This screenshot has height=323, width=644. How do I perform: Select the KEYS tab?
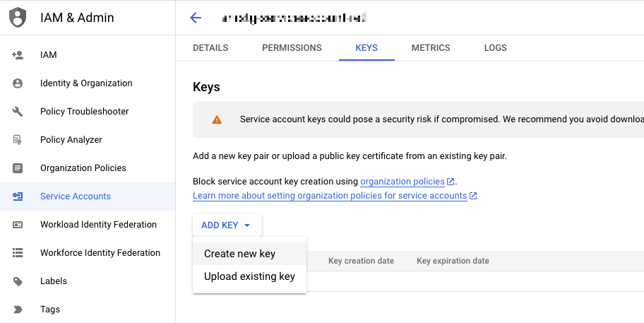tap(366, 48)
